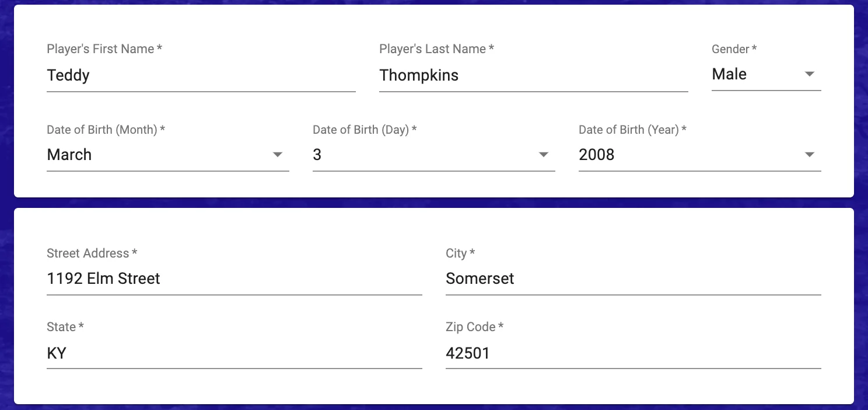Image resolution: width=868 pixels, height=410 pixels.
Task: Open the Gender dropdown arrow
Action: (809, 74)
